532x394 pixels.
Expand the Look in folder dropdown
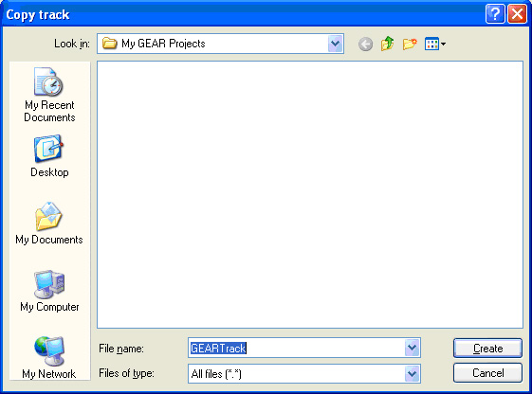point(335,44)
